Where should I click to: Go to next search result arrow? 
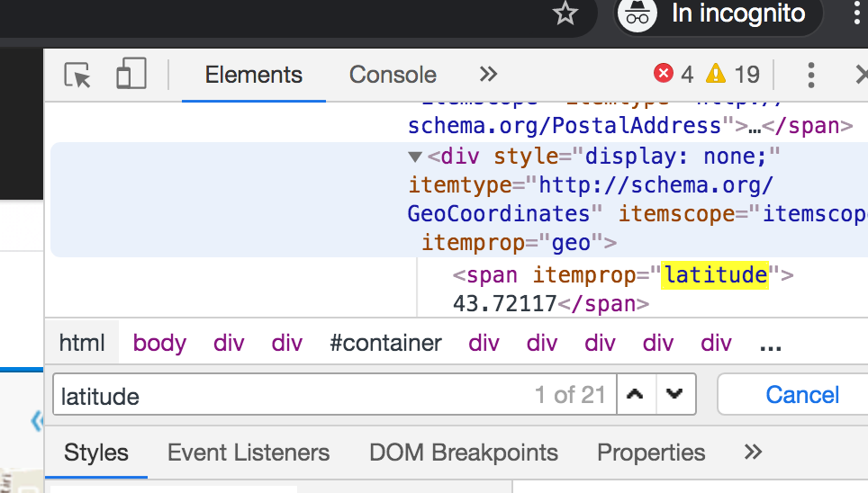click(x=675, y=395)
